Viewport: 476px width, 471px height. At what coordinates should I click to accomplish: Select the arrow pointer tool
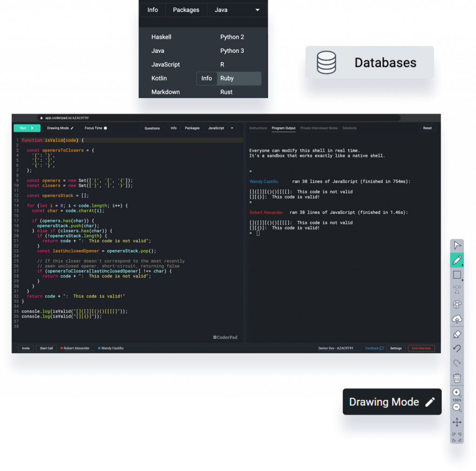coord(457,245)
